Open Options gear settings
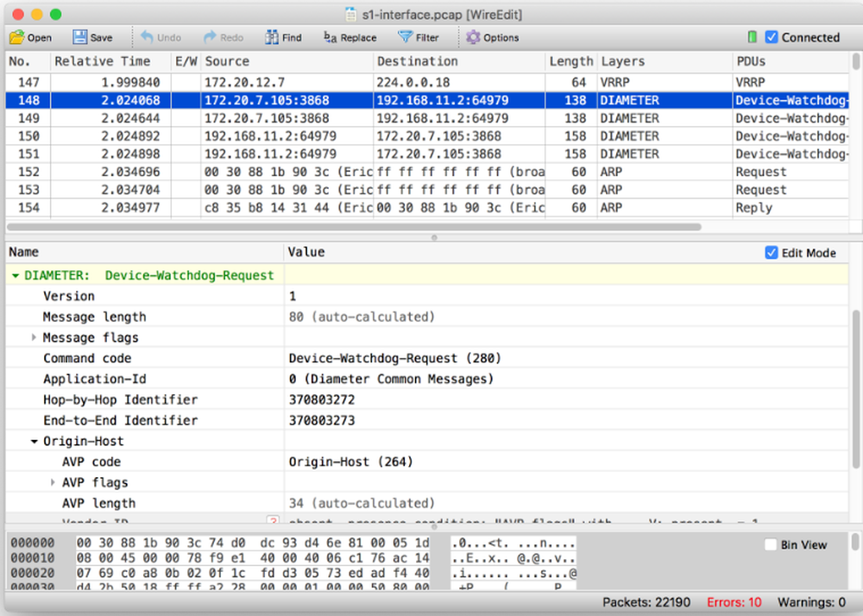Viewport: 863px width, 616px height. [493, 37]
